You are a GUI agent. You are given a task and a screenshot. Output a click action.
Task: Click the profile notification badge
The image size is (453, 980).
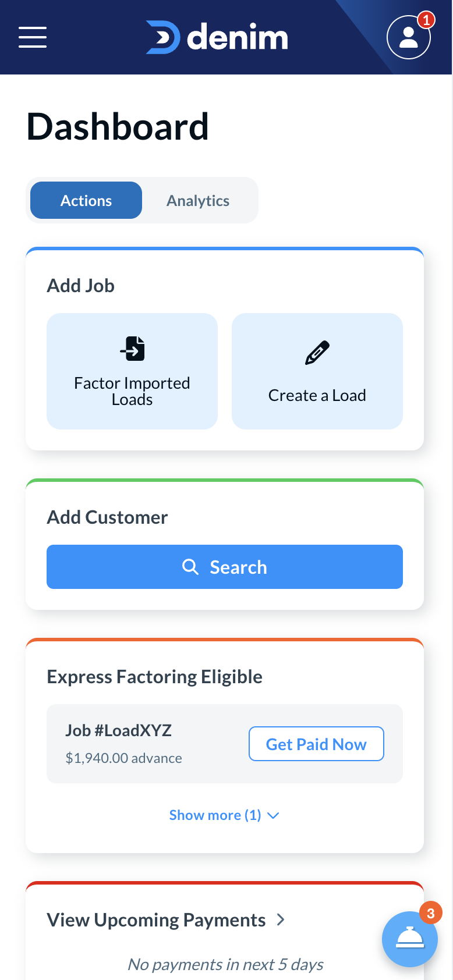(426, 20)
